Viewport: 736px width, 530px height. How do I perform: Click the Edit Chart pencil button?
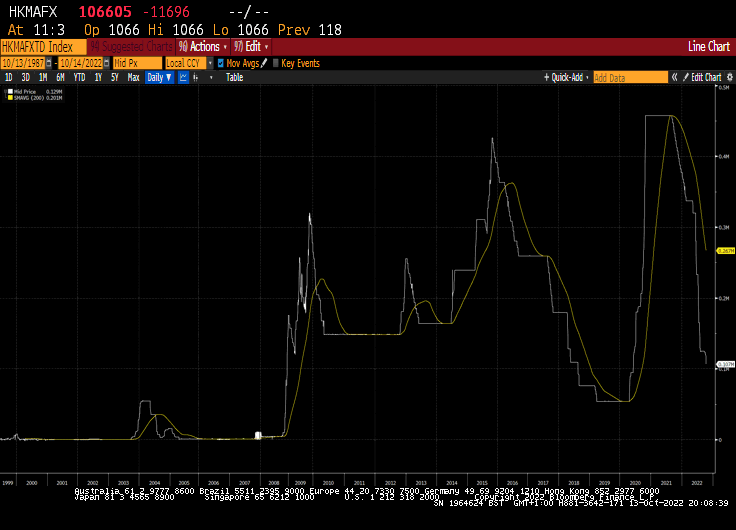coord(702,77)
